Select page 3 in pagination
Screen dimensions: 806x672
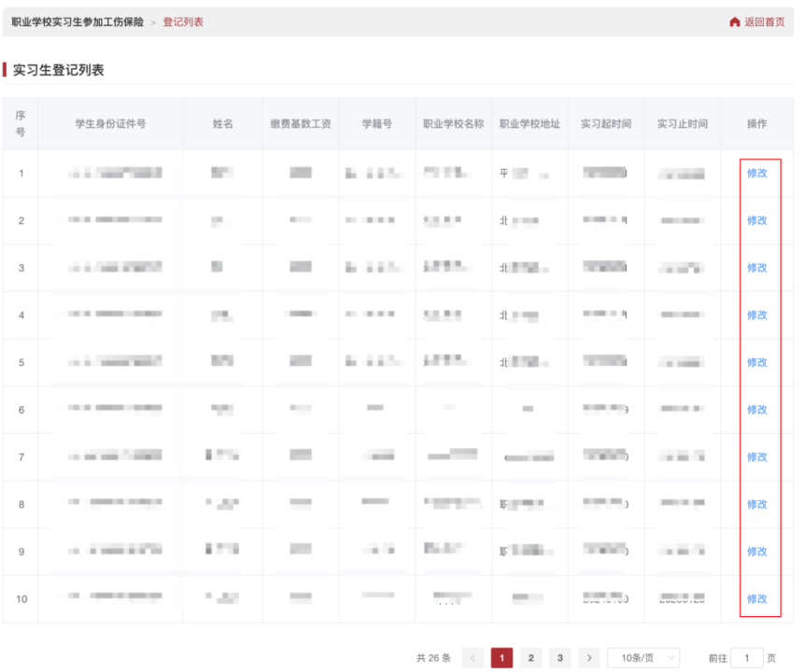pos(559,658)
